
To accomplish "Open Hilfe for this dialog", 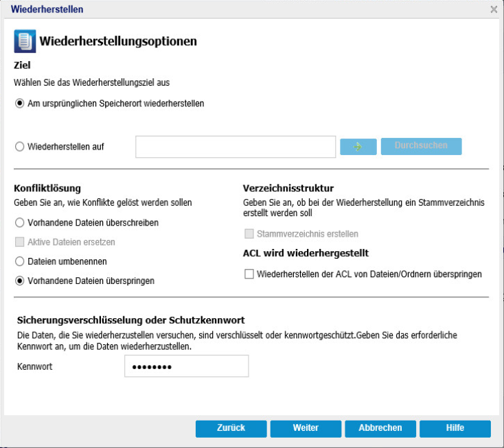I will (x=455, y=428).
